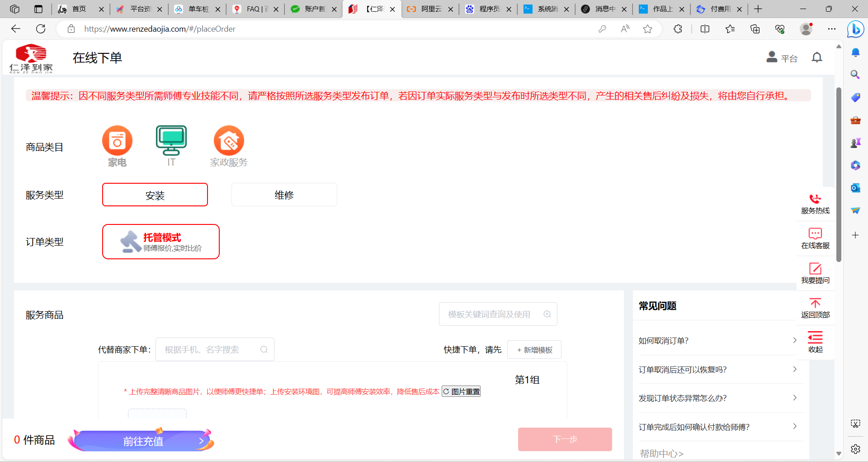This screenshot has width=868, height=462.
Task: Select the IT category monitor icon
Action: point(171,141)
